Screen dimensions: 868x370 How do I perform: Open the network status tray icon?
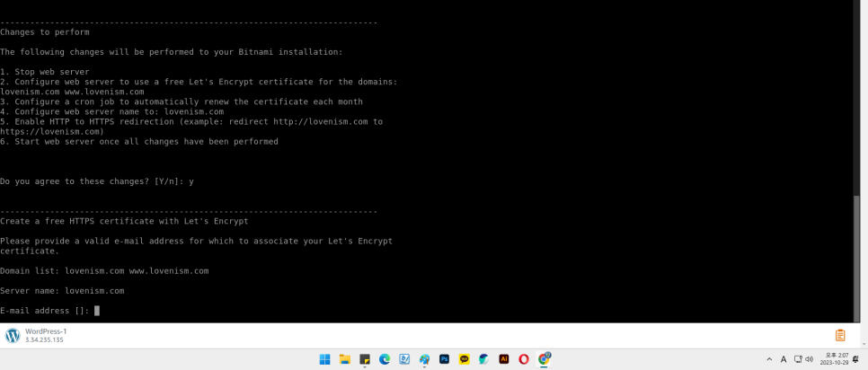pyautogui.click(x=798, y=359)
